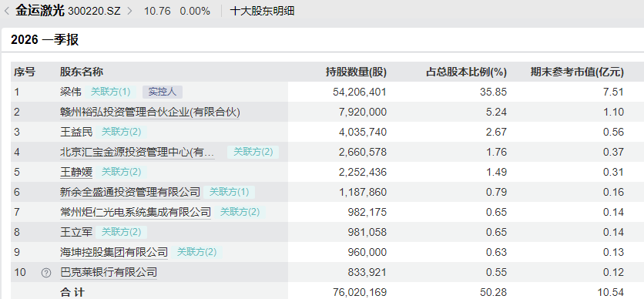
Task: Click 关联方(2) tag next to 王静媛
Action: click(x=122, y=172)
